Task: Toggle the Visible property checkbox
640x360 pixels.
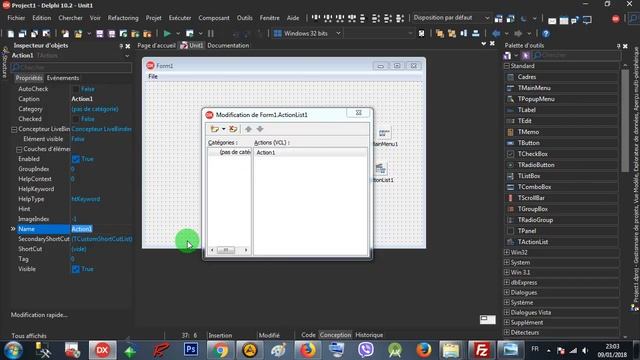Action: pos(76,269)
